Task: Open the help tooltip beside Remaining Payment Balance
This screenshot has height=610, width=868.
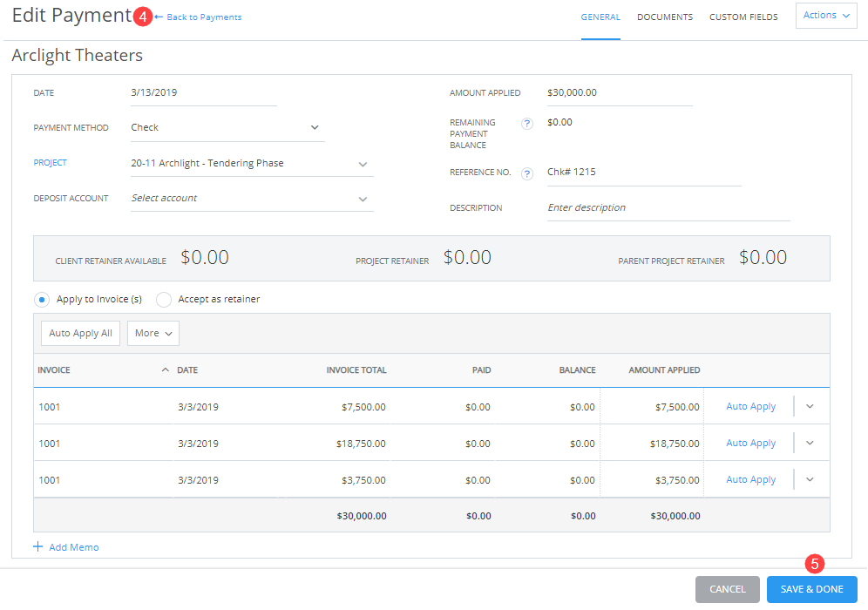Action: pyautogui.click(x=526, y=123)
